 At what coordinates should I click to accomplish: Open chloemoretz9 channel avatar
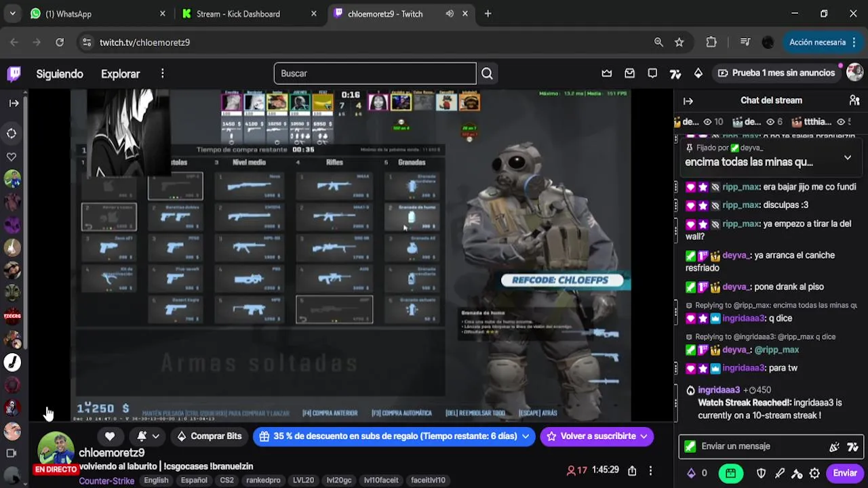click(x=55, y=450)
